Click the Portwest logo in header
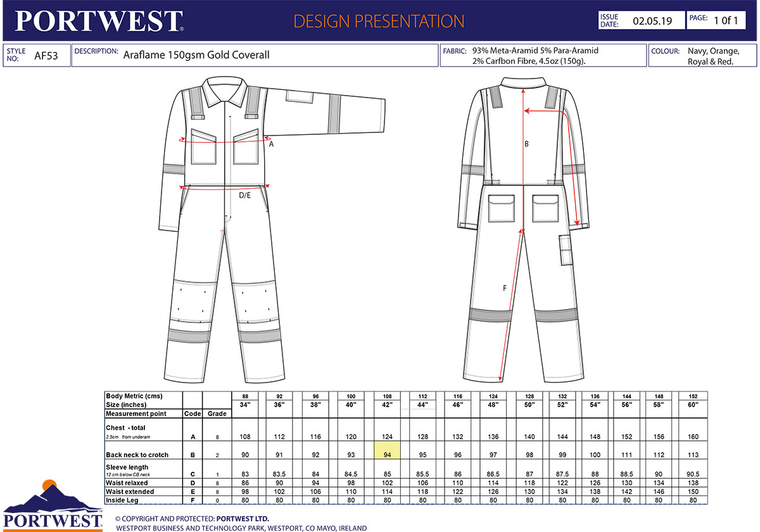This screenshot has height=532, width=760. pos(100,20)
